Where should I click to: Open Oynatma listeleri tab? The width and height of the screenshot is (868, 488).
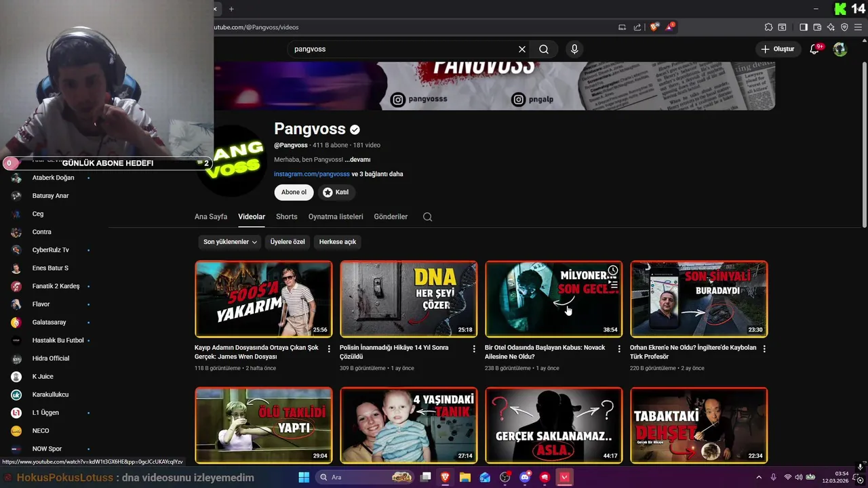(x=336, y=217)
